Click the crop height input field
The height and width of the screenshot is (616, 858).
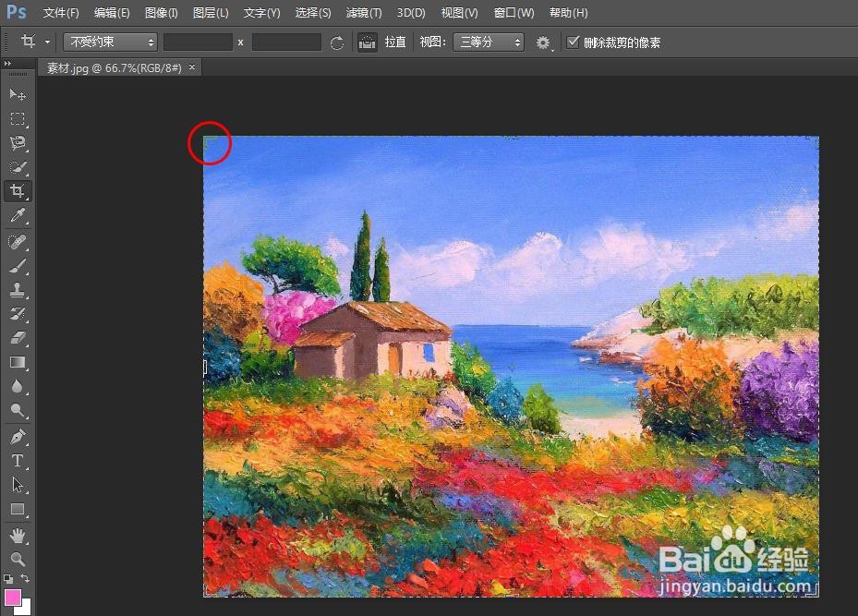286,42
